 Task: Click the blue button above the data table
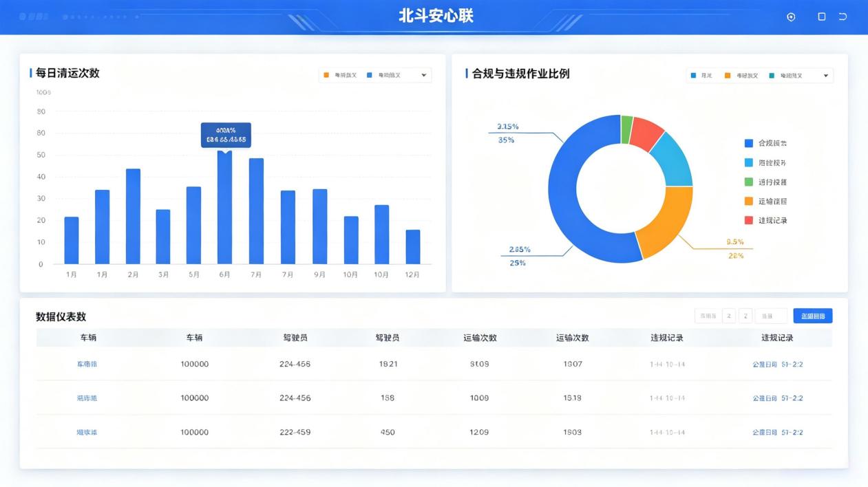(x=813, y=316)
